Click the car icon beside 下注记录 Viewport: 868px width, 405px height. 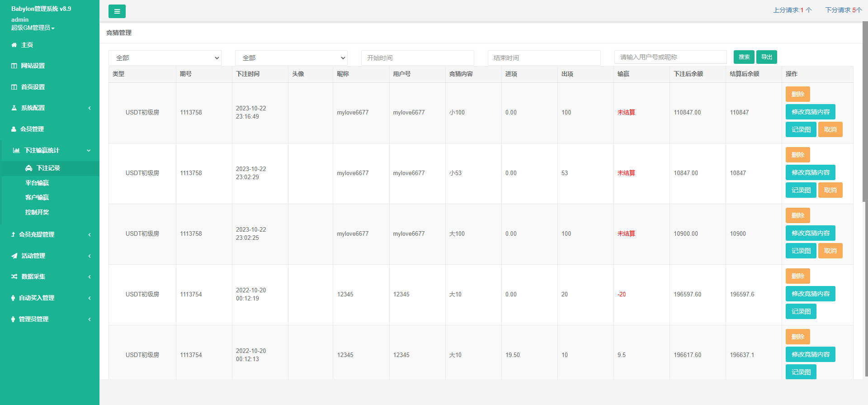coord(29,168)
